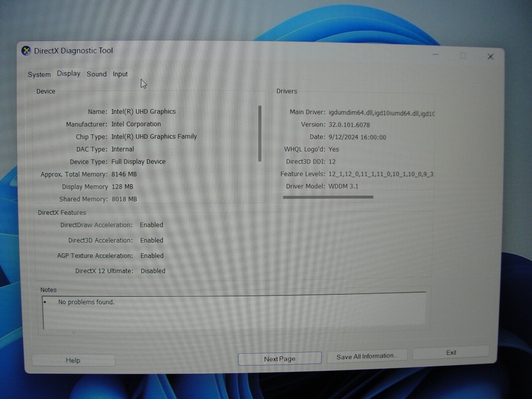Screen dimensions: 532x399
Task: Select Direct3D DDI value '12'
Action: click(x=332, y=162)
